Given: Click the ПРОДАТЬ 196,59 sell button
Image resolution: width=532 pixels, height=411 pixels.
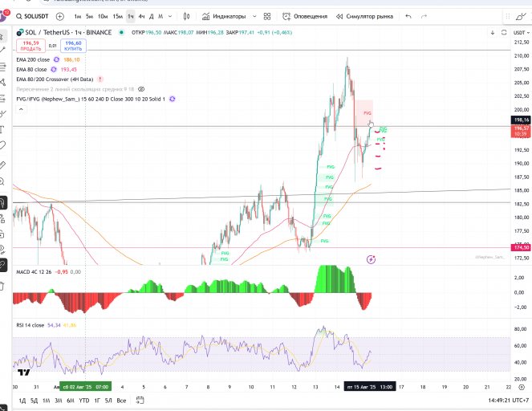Looking at the screenshot, I should (x=30, y=46).
